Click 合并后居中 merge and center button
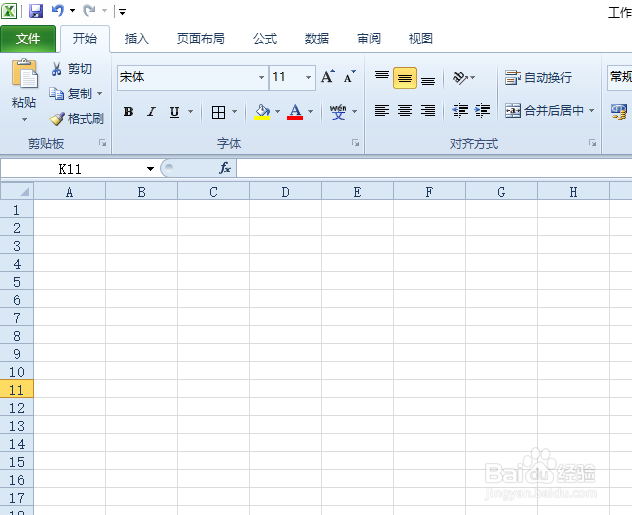The width and height of the screenshot is (632, 515). [x=544, y=110]
